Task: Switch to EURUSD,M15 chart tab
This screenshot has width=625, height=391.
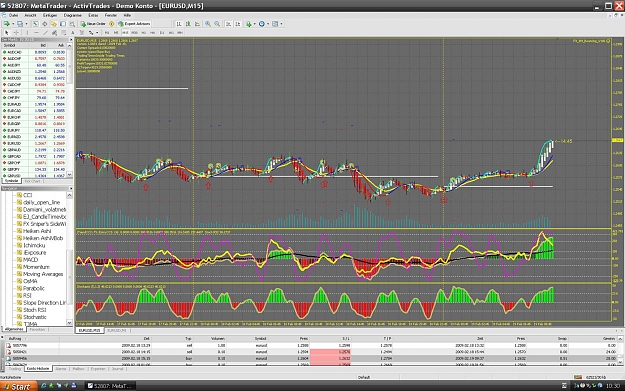Action: (89, 330)
